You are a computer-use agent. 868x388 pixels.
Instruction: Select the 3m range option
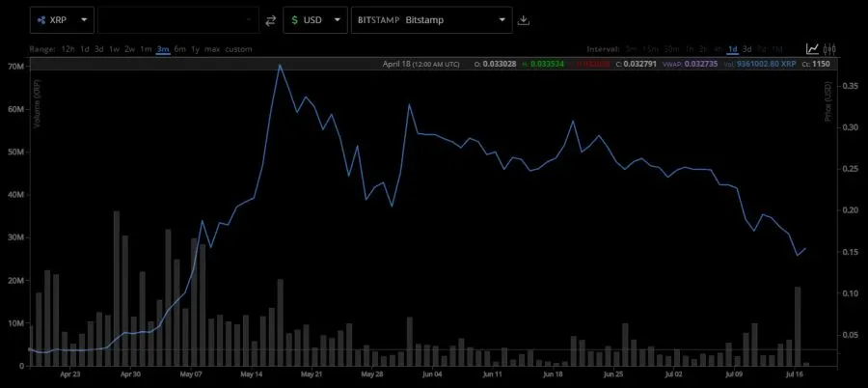tap(163, 48)
